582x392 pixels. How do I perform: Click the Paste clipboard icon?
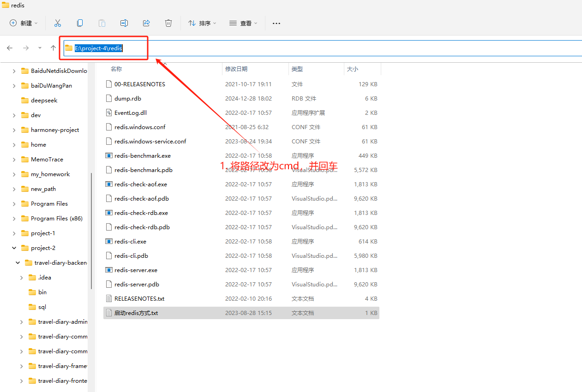(102, 23)
